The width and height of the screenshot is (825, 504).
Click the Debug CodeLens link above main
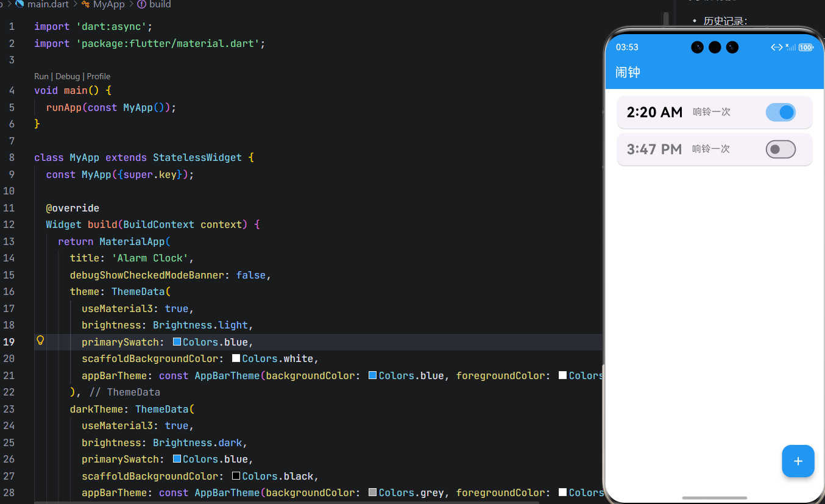pyautogui.click(x=68, y=76)
